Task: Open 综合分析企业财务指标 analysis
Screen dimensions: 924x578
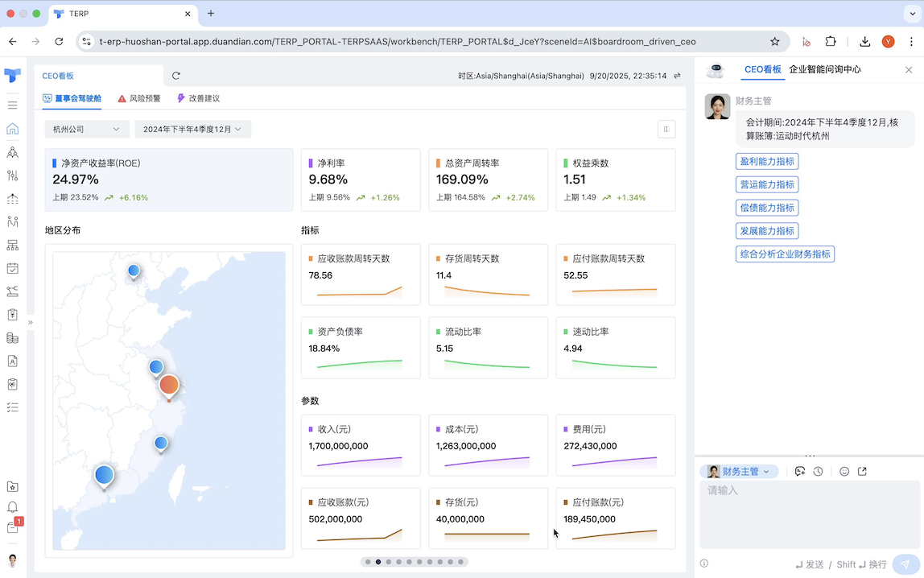Action: [x=785, y=254]
